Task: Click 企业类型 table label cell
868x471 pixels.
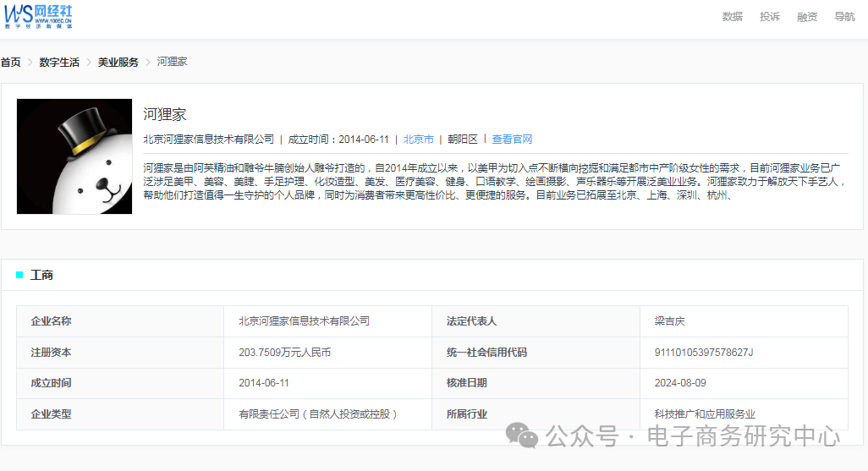Action: [x=120, y=414]
